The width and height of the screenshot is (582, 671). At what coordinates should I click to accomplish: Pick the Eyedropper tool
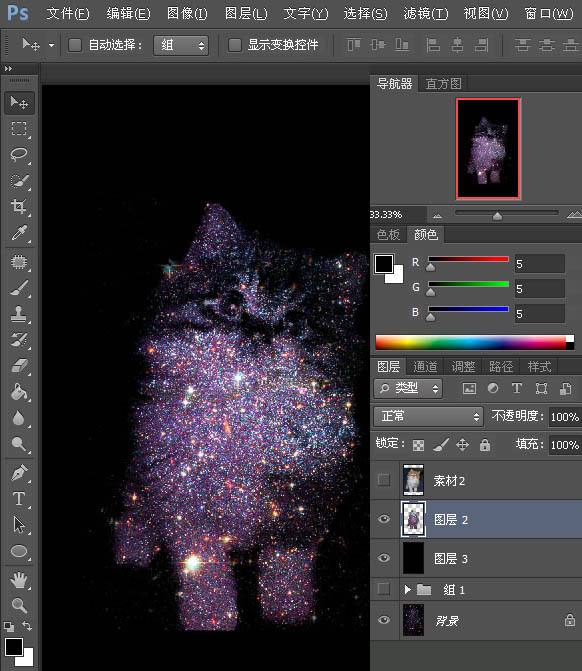coord(19,232)
